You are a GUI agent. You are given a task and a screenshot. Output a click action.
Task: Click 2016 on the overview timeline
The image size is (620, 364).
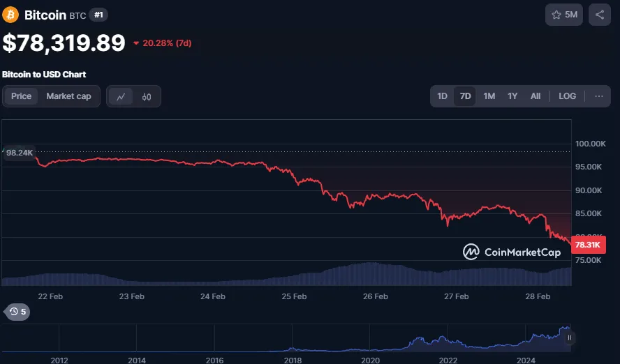pos(215,360)
